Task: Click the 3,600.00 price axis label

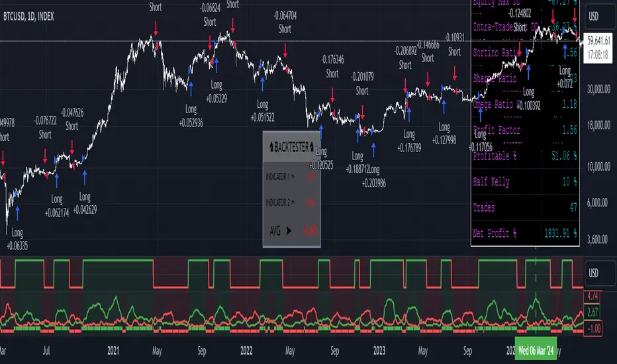Action: (x=598, y=240)
